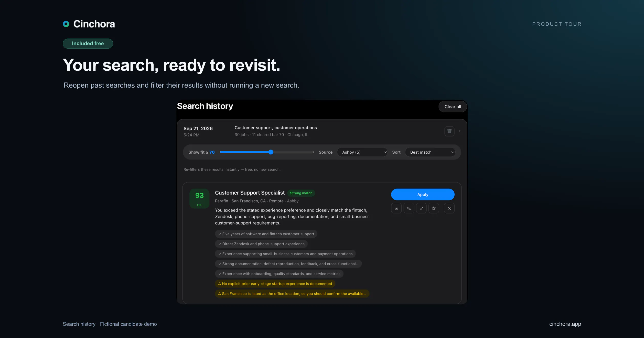644x338 pixels.
Task: Click 'Experience supporting small-business customers' chip
Action: [x=285, y=254]
